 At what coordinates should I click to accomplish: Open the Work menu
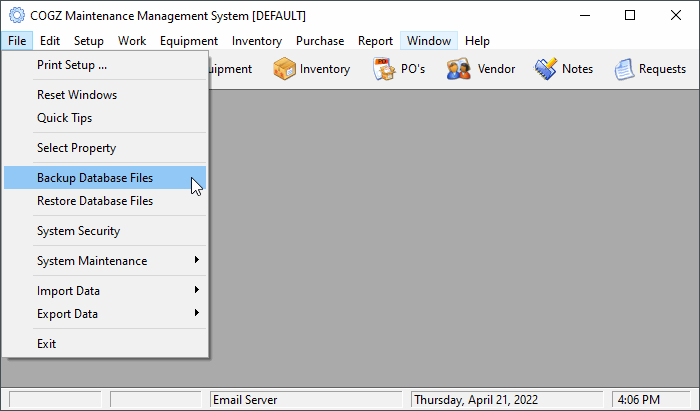(x=132, y=41)
